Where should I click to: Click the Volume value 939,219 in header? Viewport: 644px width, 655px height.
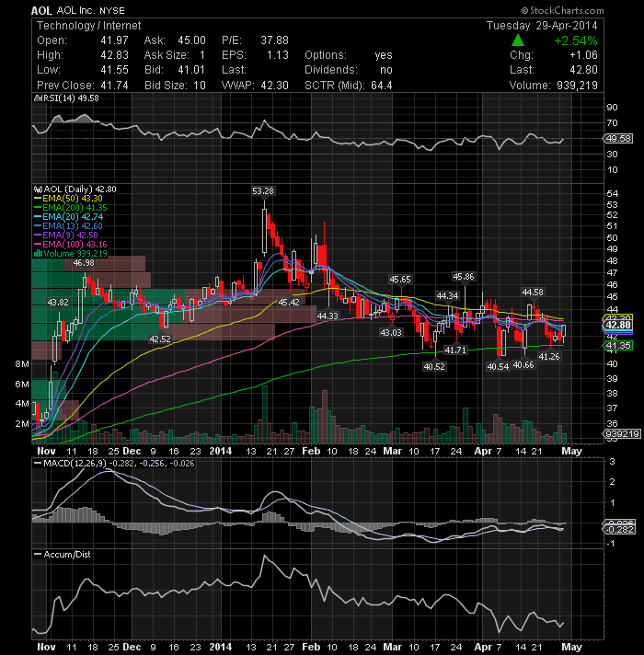pos(577,85)
